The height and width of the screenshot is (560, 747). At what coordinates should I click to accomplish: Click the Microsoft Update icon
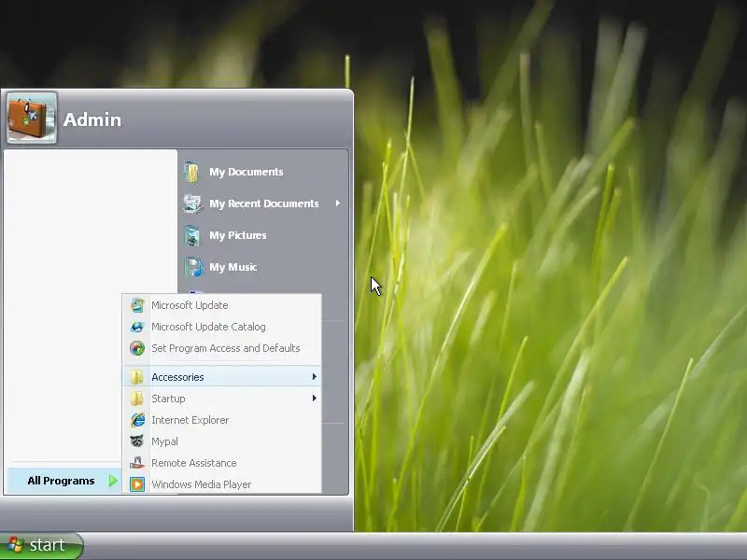pos(137,305)
